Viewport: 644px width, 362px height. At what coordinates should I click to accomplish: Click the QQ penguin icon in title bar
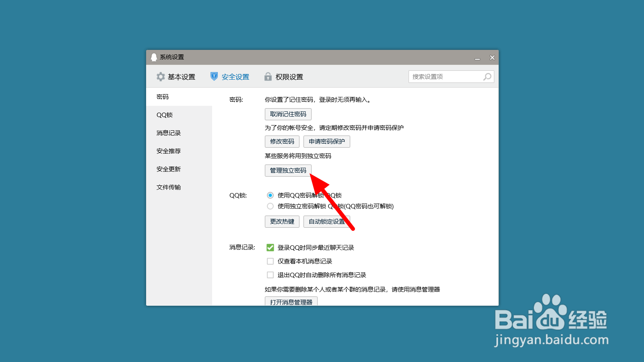click(154, 57)
